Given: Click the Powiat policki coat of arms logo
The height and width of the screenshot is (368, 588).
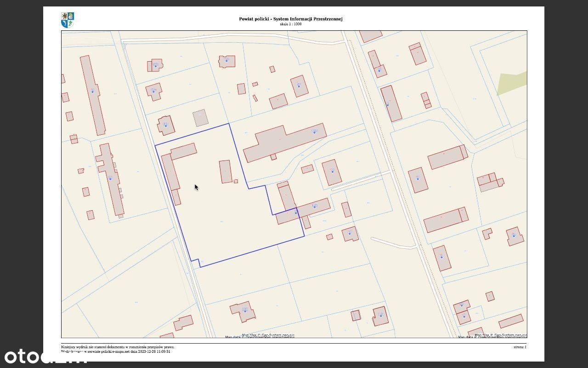Looking at the screenshot, I should pos(67,20).
